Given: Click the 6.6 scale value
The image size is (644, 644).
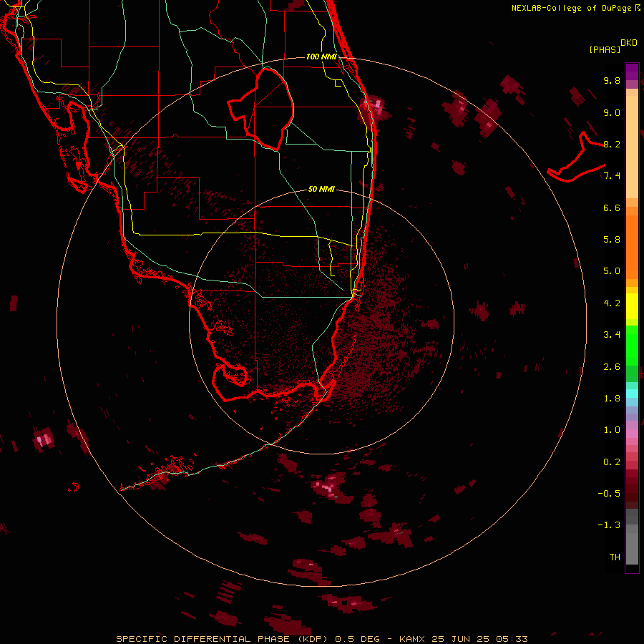Looking at the screenshot, I should [x=612, y=208].
